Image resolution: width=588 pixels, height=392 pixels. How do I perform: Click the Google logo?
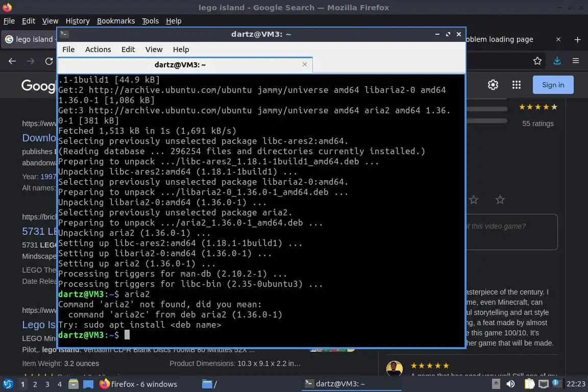[39, 86]
